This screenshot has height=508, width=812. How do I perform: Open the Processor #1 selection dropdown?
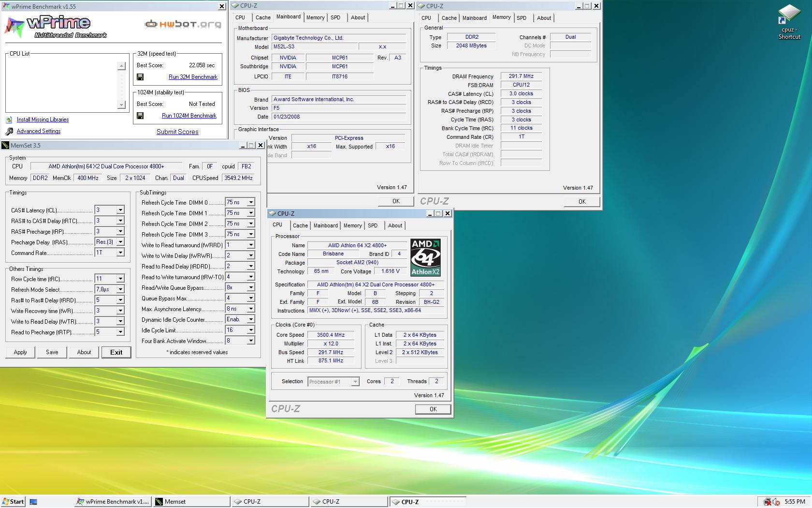[x=355, y=382]
